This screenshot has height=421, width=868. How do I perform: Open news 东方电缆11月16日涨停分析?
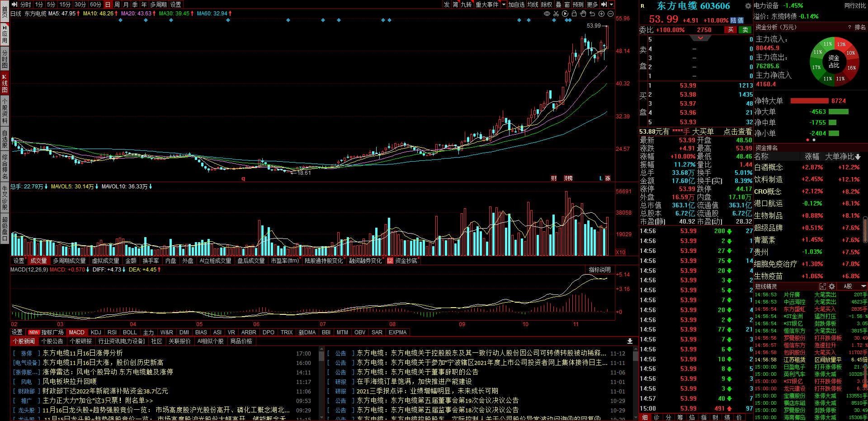[83, 353]
